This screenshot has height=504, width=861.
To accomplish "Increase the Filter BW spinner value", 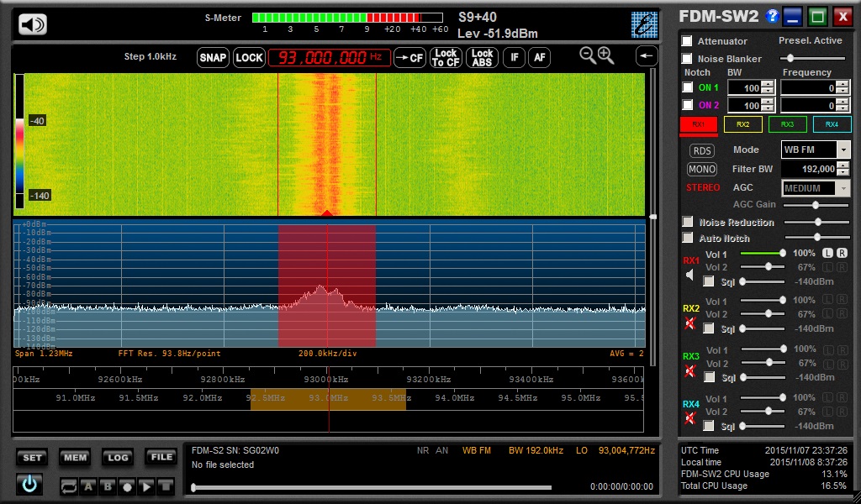I will (843, 165).
